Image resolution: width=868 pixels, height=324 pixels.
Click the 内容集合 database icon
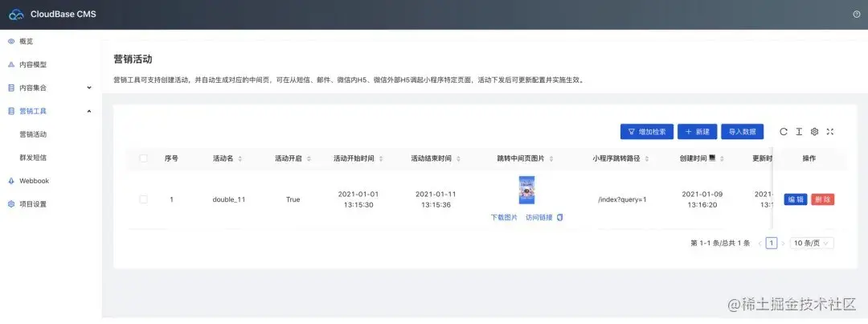[11, 88]
